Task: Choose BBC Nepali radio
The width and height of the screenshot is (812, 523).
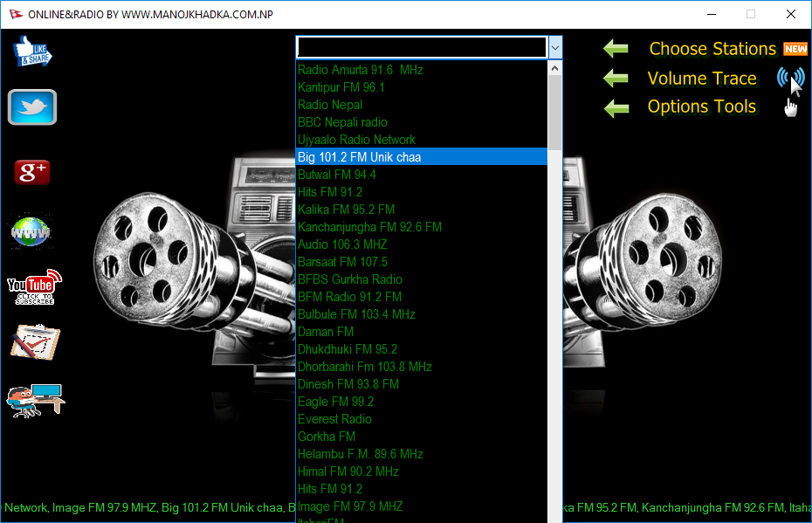Action: tap(422, 122)
